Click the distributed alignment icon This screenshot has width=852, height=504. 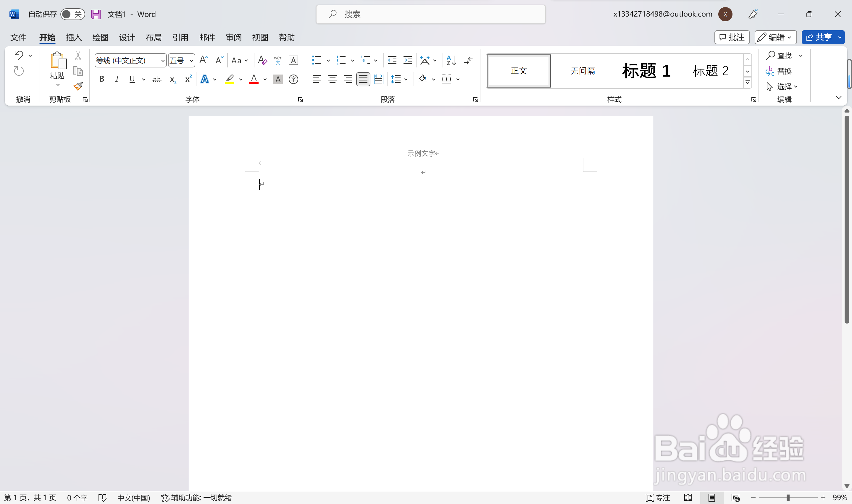pyautogui.click(x=378, y=79)
